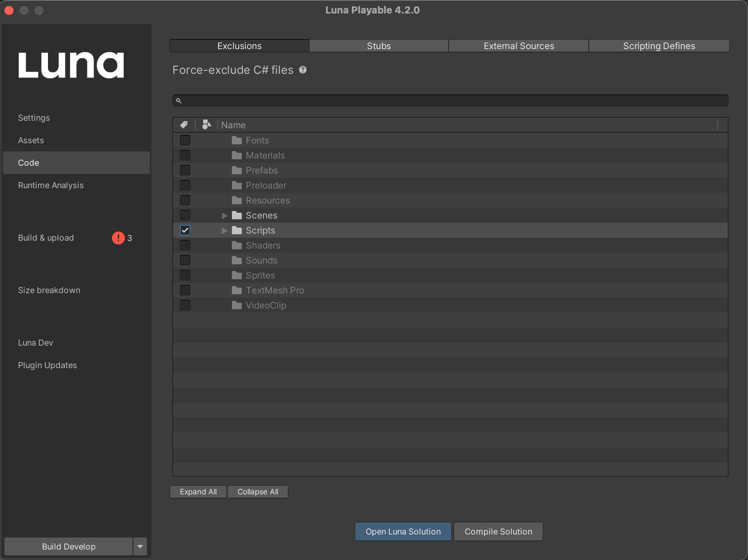Screen dimensions: 748x560
Task: Check the VideoClip exclusion checkbox
Action: point(185,305)
